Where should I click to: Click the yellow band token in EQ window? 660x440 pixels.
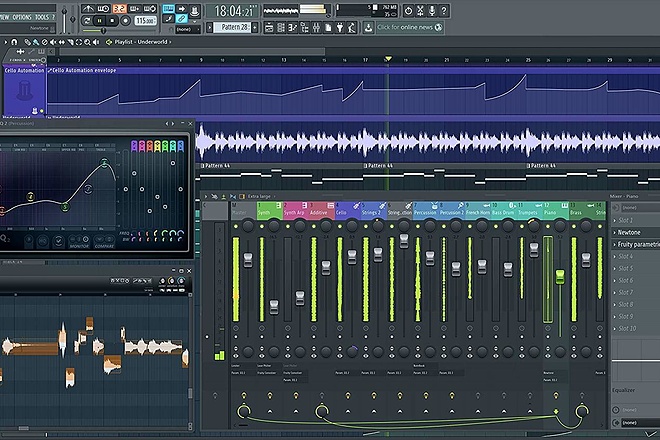(157, 146)
